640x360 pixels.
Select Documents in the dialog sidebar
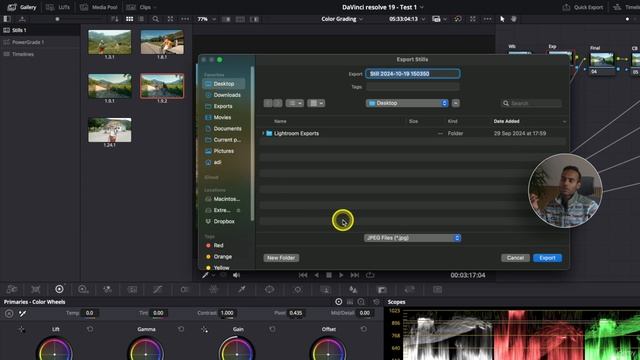[x=224, y=129]
